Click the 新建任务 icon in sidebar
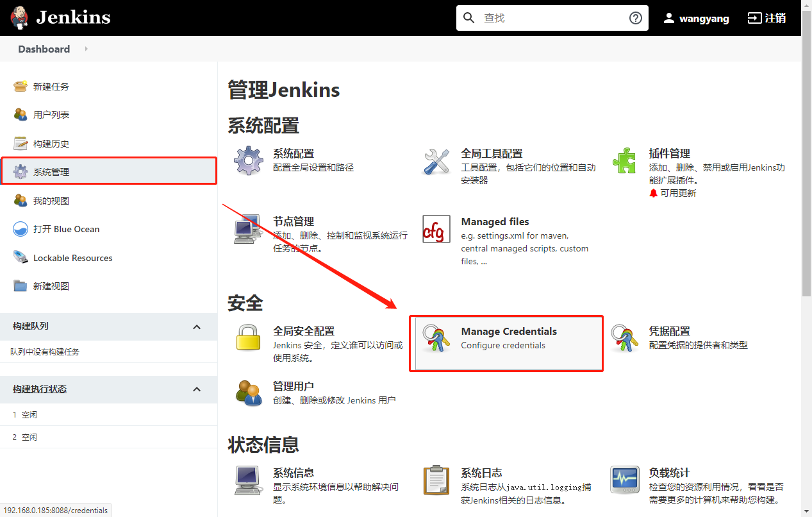This screenshot has height=517, width=812. click(x=21, y=87)
